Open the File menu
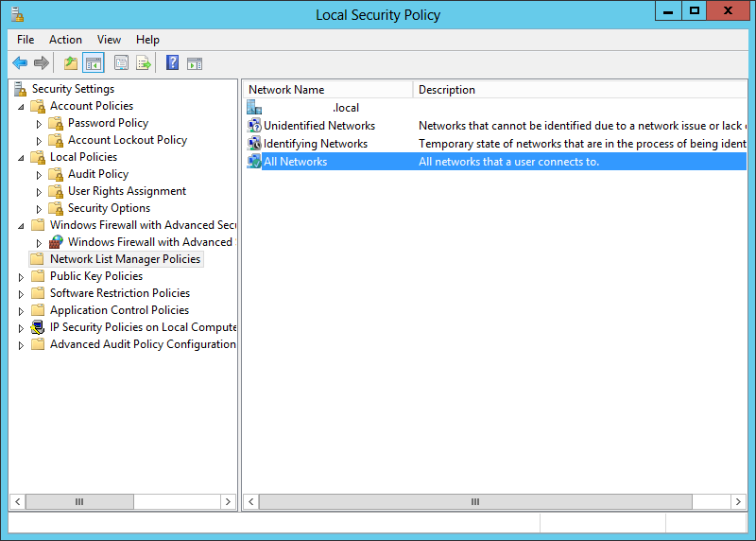Image resolution: width=756 pixels, height=541 pixels. [x=26, y=40]
